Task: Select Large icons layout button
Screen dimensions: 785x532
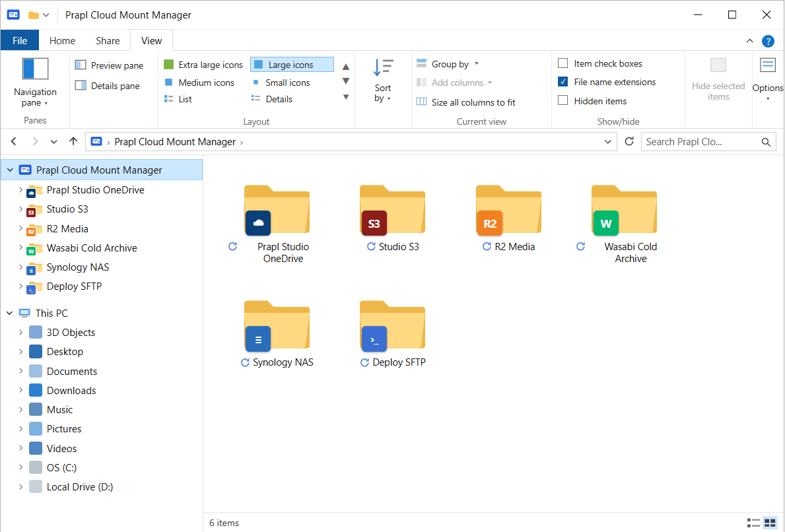Action: pos(292,65)
